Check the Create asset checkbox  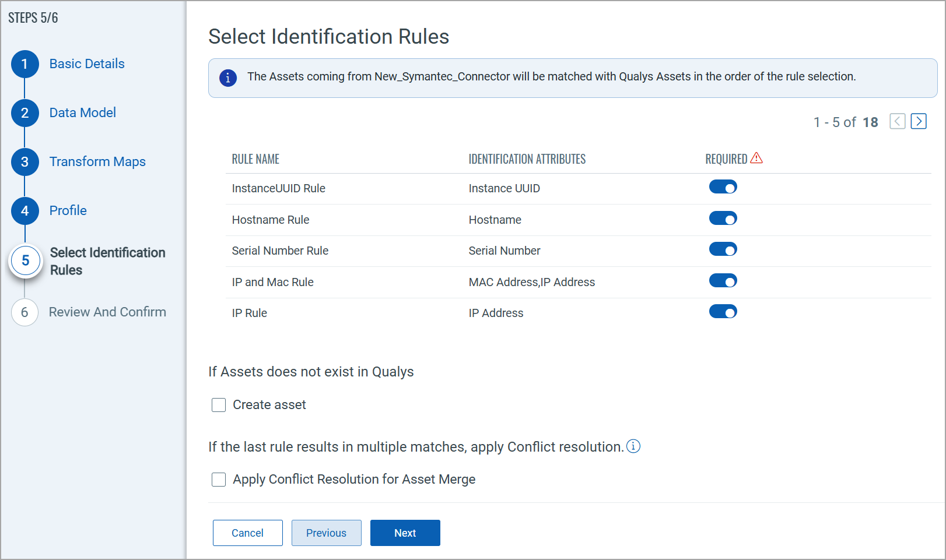coord(219,405)
